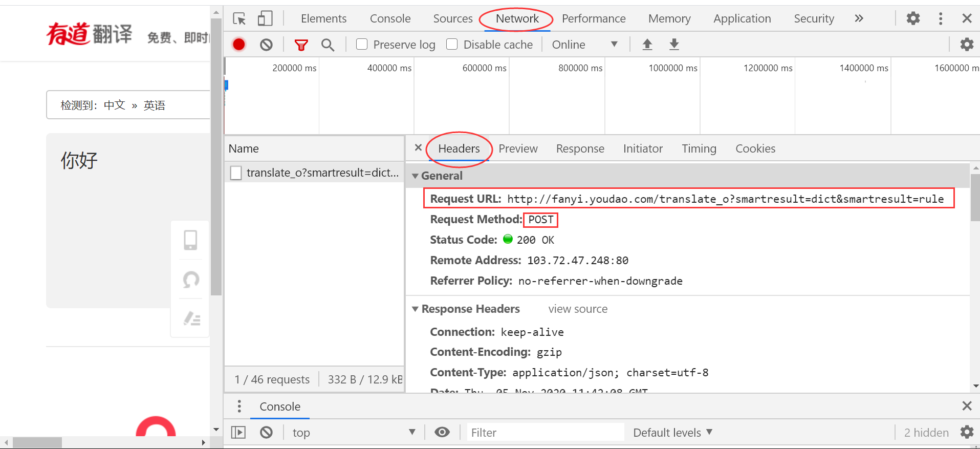Viewport: 980px width, 449px height.
Task: Open Console settings gear icon
Action: 967,433
